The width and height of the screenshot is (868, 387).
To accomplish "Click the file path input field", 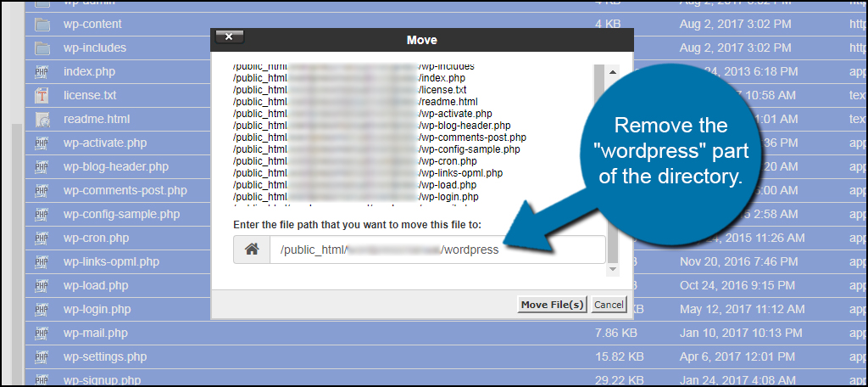I will [437, 250].
